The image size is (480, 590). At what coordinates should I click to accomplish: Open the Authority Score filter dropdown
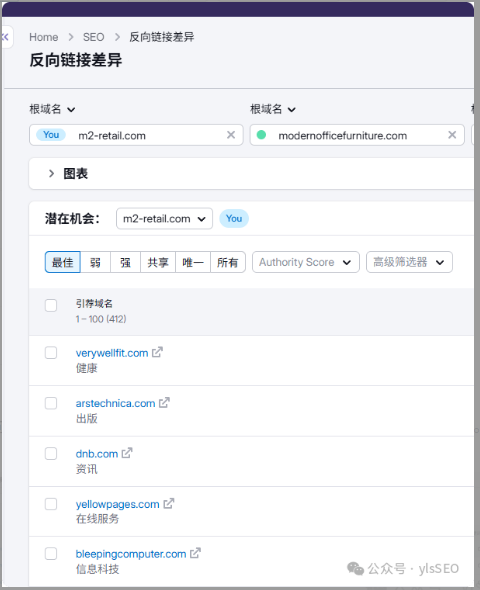305,262
